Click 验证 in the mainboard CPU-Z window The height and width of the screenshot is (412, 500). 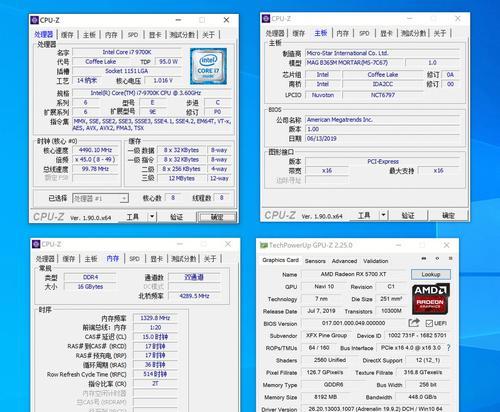pyautogui.click(x=408, y=215)
